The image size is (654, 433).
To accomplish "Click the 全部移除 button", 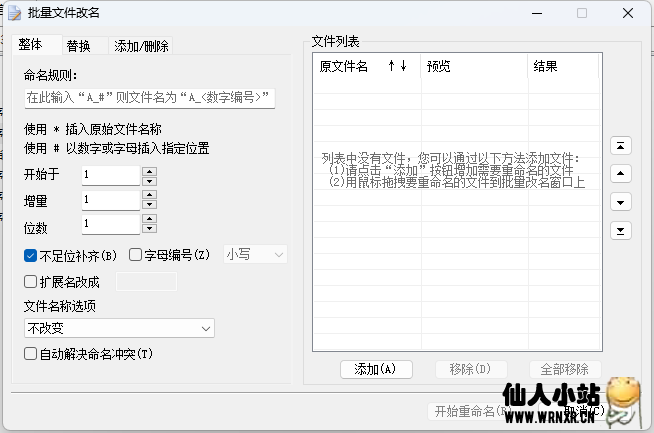I will pos(565,369).
